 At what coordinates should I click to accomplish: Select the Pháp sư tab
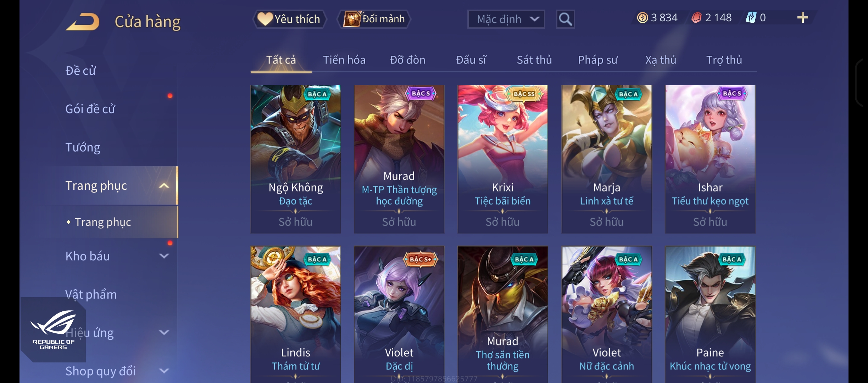[x=597, y=60]
